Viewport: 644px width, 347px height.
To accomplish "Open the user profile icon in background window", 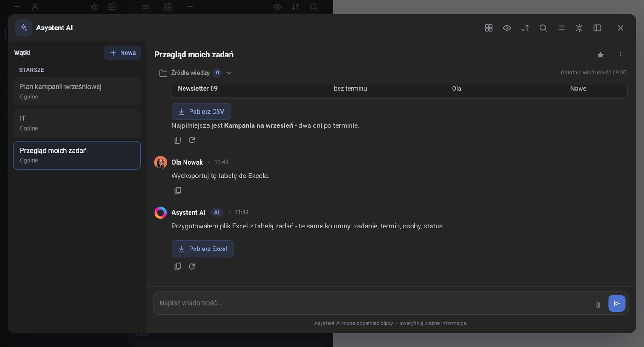I will point(35,7).
